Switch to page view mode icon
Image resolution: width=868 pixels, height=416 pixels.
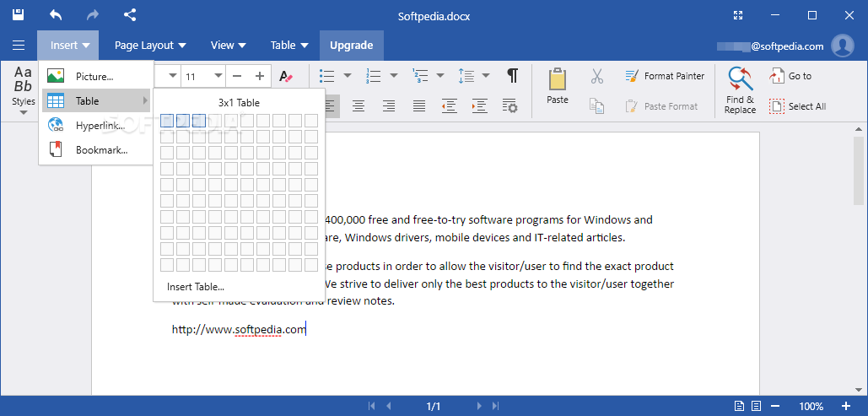739,406
